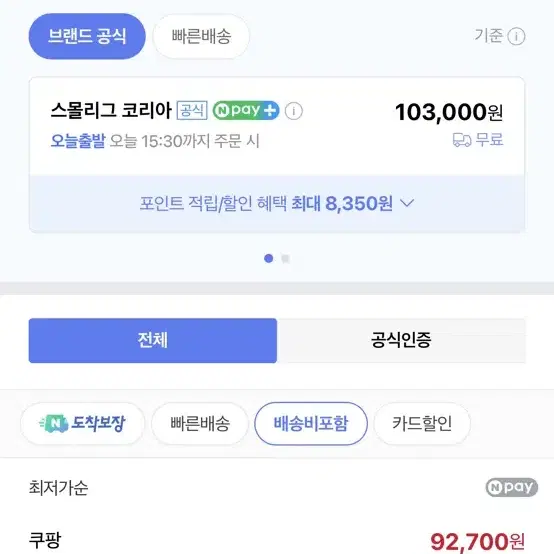
Task: Click the info icon next to 기준
Action: pos(516,36)
